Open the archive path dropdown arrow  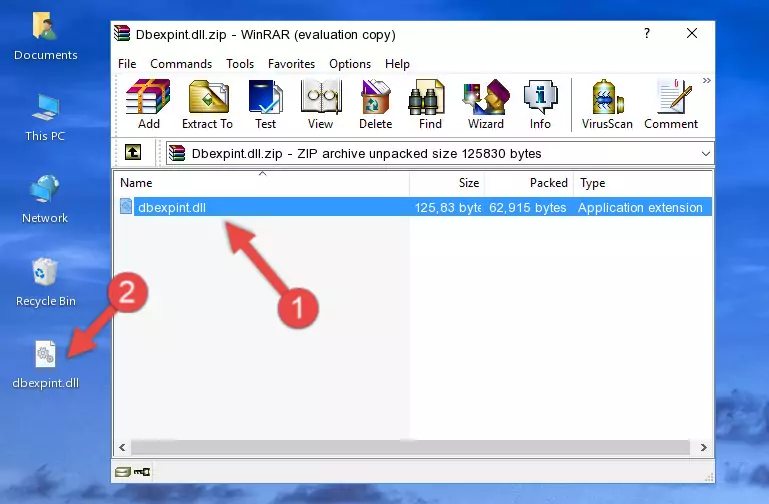tap(705, 153)
